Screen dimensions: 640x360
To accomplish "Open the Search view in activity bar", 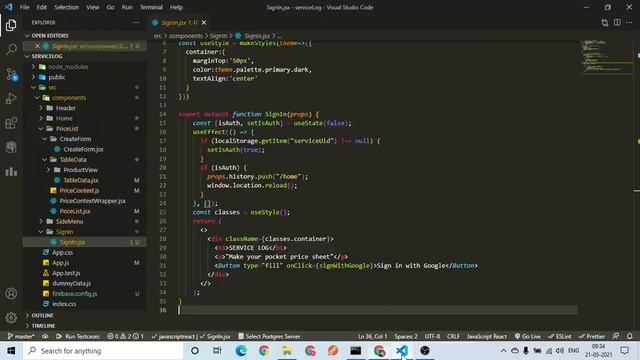I will (x=11, y=49).
